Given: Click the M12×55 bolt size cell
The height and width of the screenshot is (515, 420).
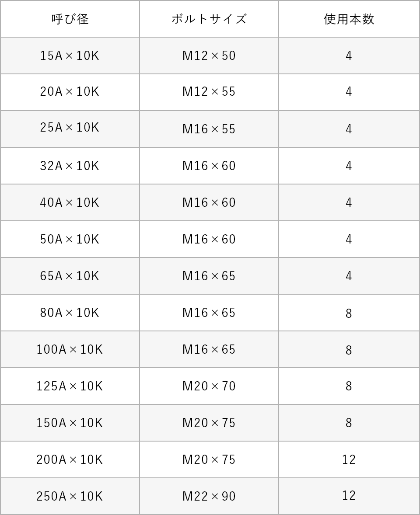Looking at the screenshot, I should tap(209, 92).
